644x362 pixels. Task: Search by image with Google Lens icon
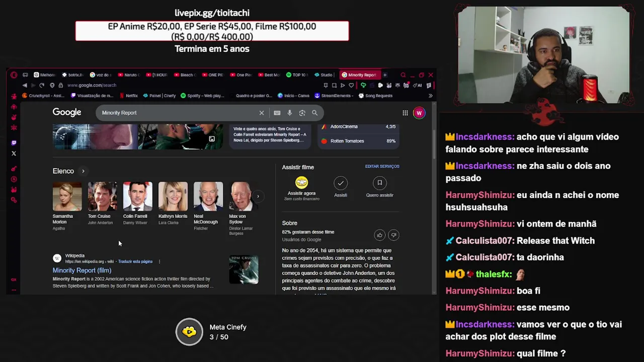point(302,113)
